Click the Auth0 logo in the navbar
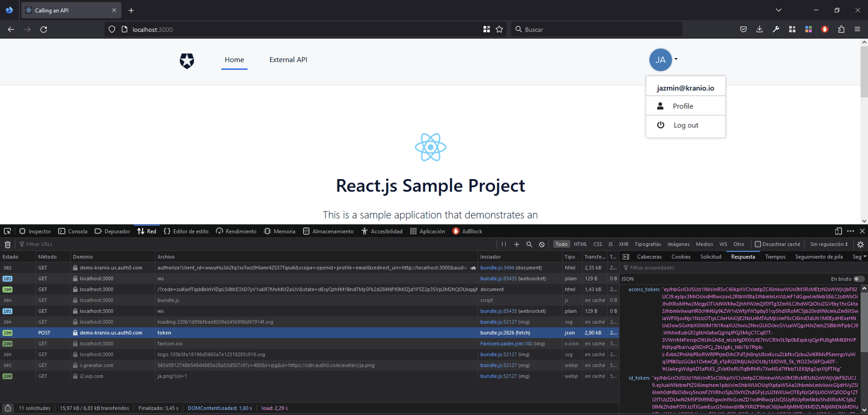868x415 pixels. click(187, 61)
